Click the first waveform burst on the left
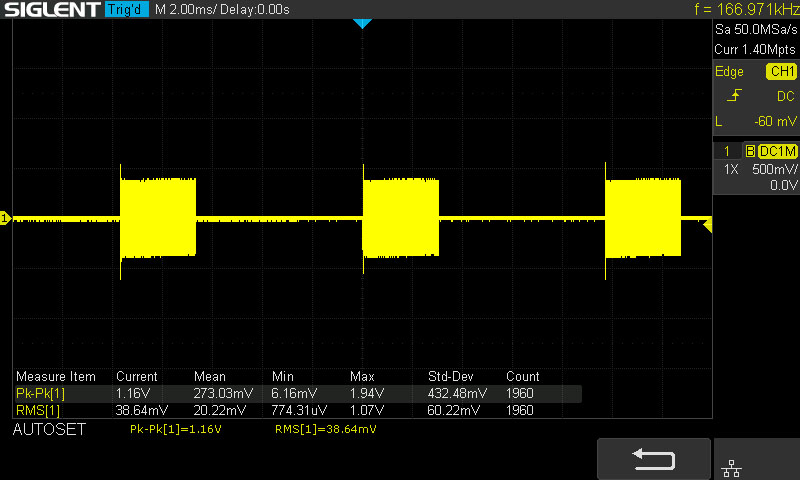Image resolution: width=800 pixels, height=480 pixels. click(x=158, y=218)
